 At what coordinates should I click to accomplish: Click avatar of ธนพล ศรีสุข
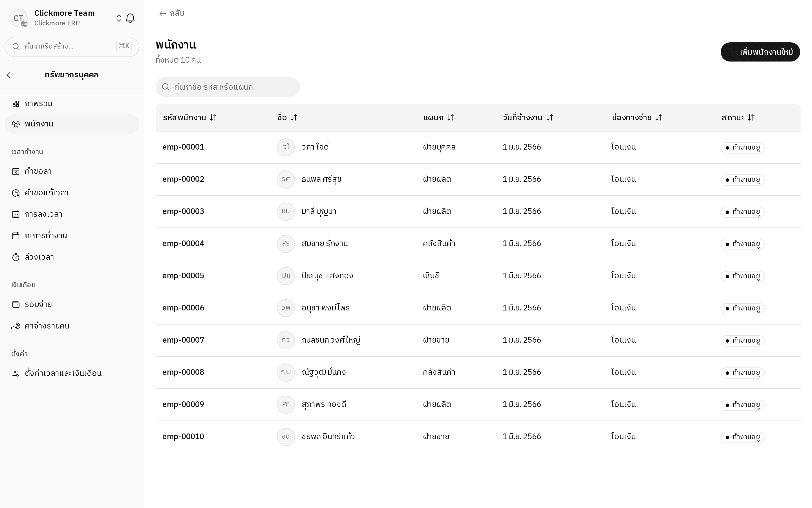pos(286,179)
